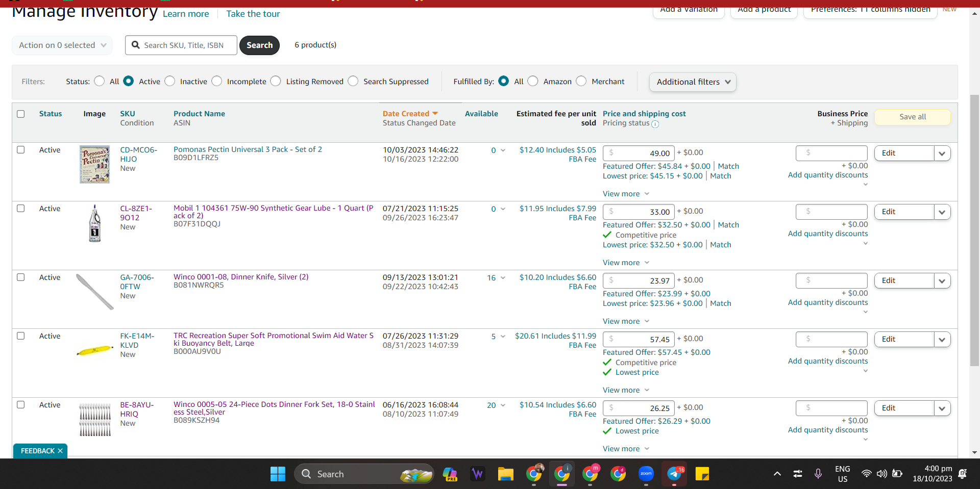Open the Windows Start menu
This screenshot has height=489, width=980.
(278, 474)
